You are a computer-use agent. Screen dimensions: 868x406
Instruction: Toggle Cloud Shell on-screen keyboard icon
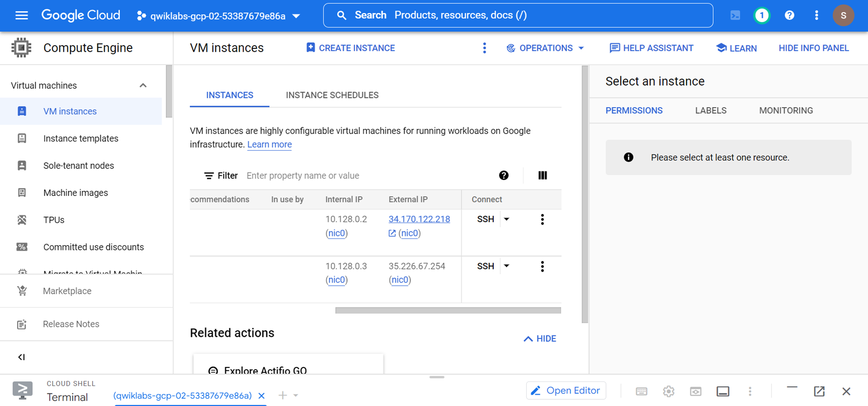(x=641, y=392)
